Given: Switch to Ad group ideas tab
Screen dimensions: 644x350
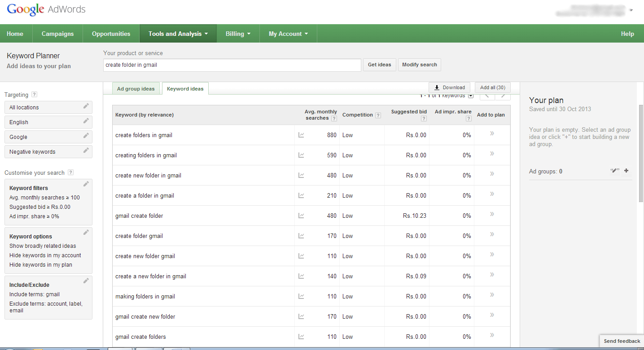Looking at the screenshot, I should [136, 89].
